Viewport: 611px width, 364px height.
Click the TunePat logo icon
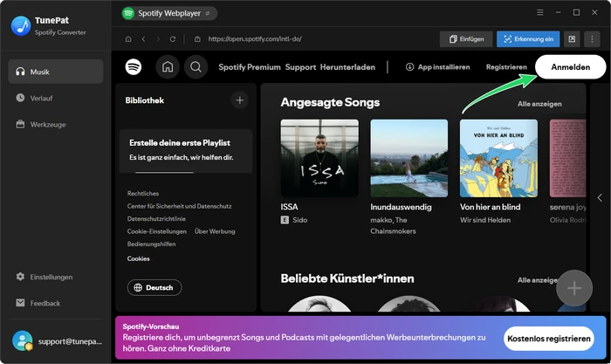[21, 25]
